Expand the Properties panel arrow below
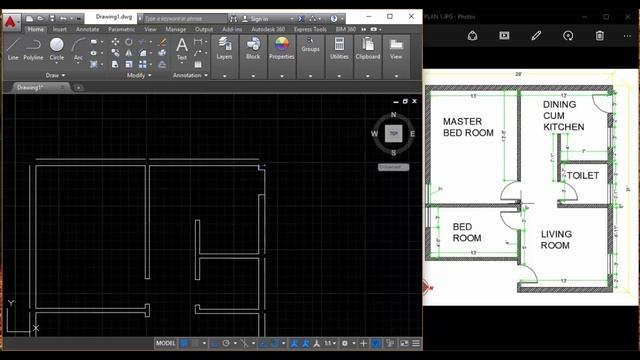 282,76
